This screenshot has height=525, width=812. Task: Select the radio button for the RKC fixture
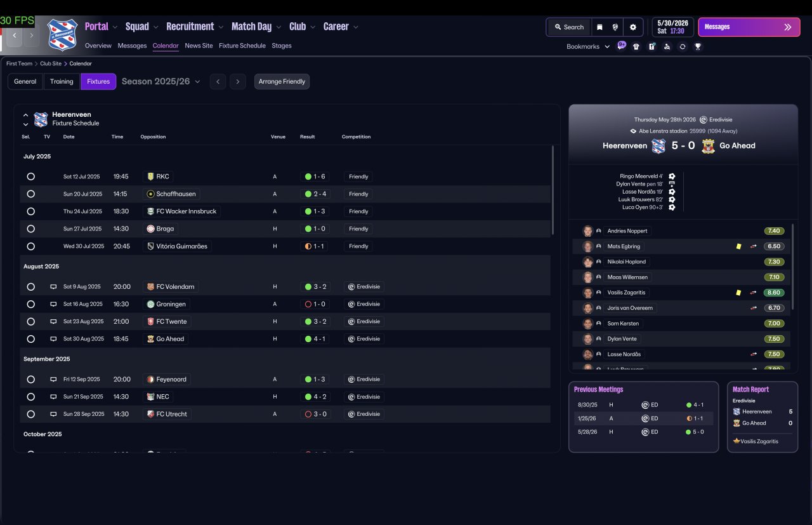tap(30, 176)
